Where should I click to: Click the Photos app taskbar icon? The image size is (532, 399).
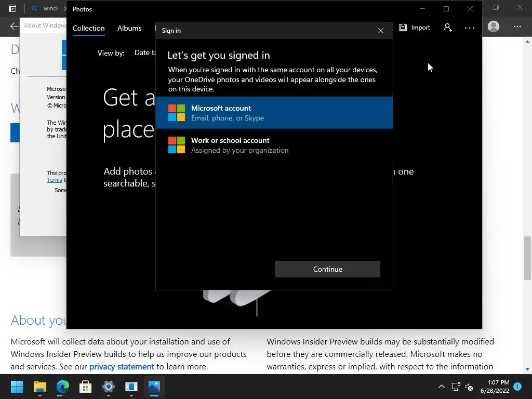[154, 387]
